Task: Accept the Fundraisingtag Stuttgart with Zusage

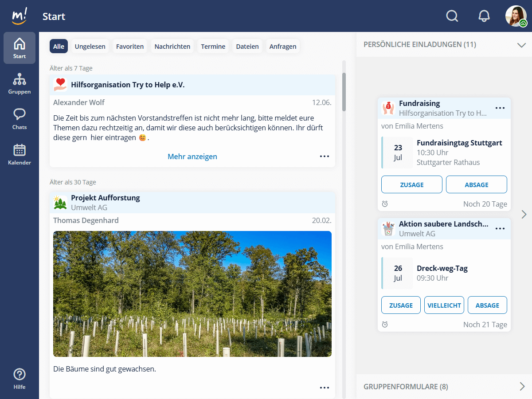Action: [411, 184]
